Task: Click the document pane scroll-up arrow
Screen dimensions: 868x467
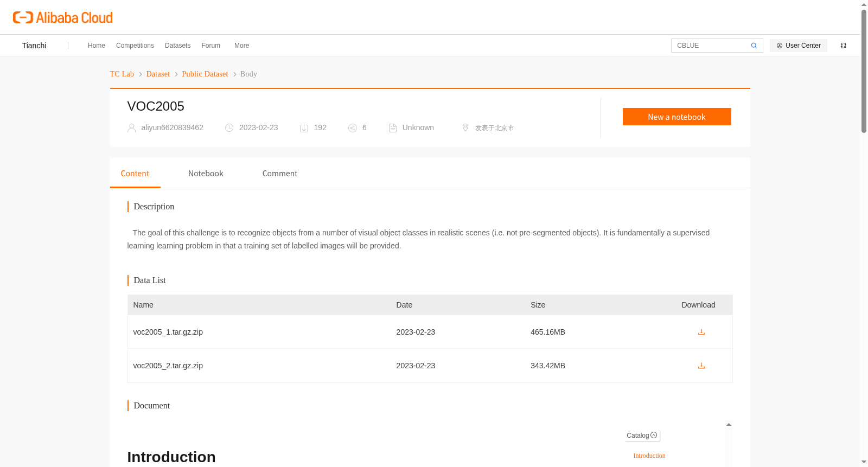Action: (x=729, y=425)
